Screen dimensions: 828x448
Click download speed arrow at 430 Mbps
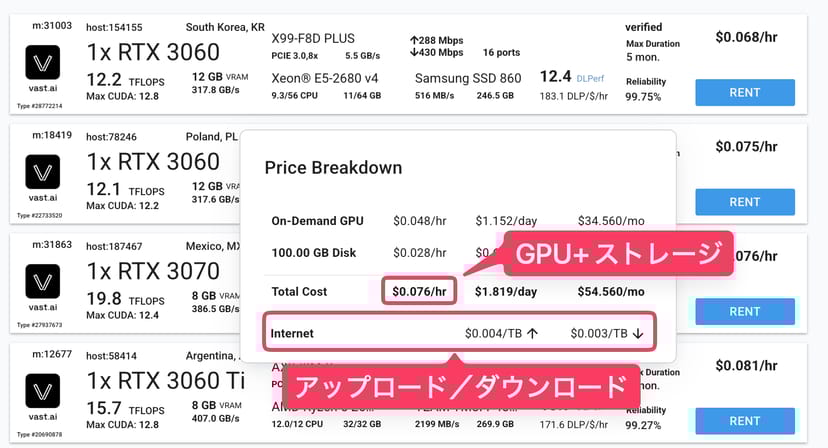click(415, 52)
